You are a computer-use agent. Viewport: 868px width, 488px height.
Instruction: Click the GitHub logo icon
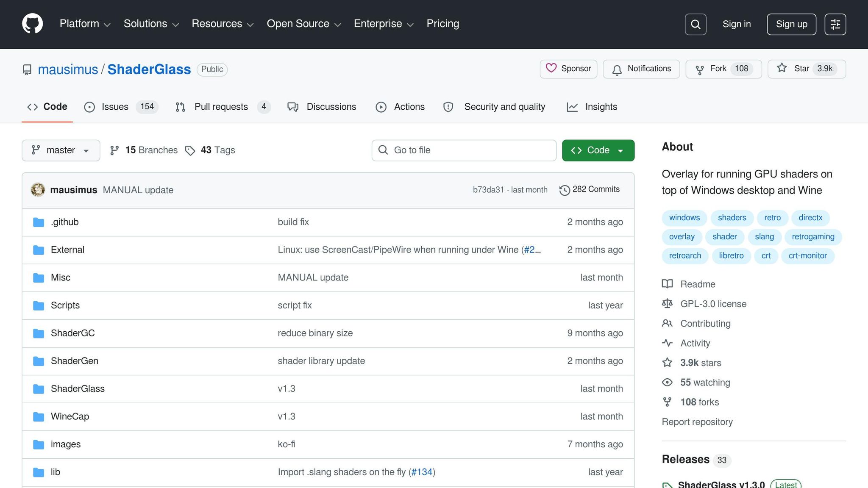pyautogui.click(x=32, y=24)
